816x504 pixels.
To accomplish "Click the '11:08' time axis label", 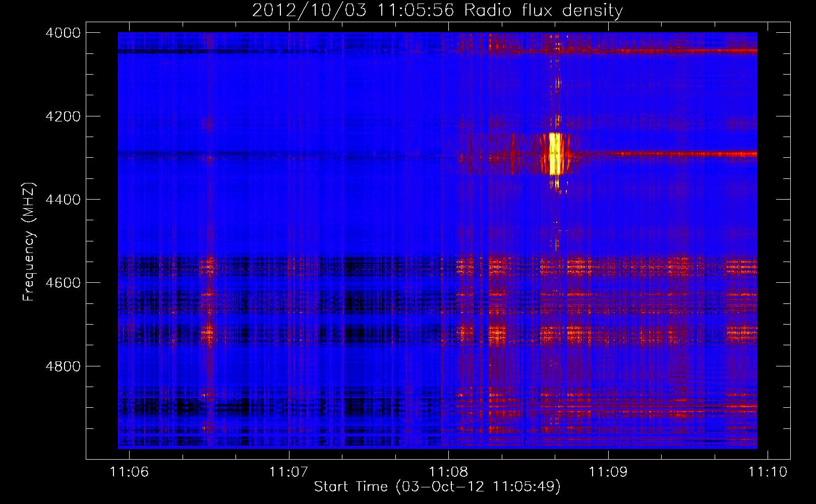I will coord(448,472).
